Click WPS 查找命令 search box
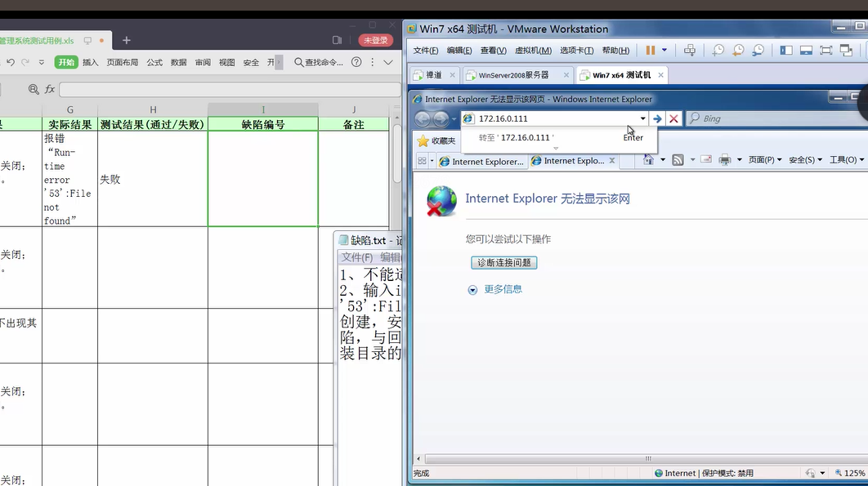The image size is (868, 486). coord(318,63)
